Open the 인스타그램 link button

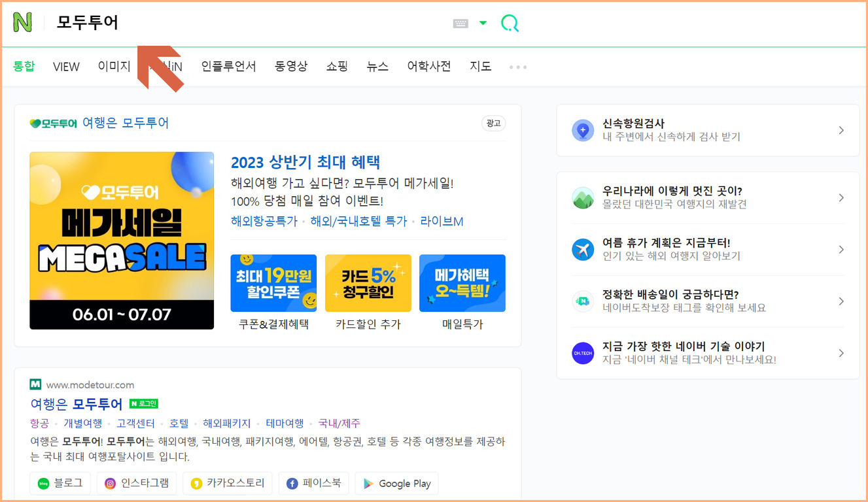tap(137, 484)
